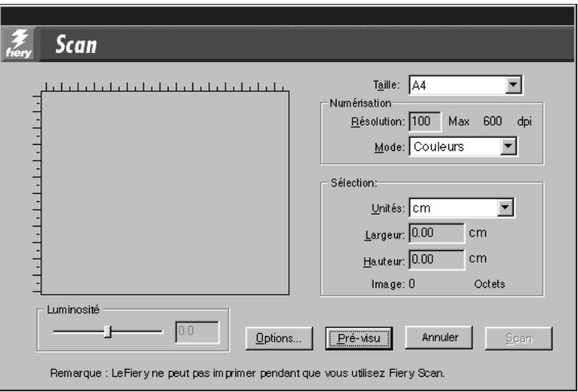Open the Options... dialog button

pyautogui.click(x=279, y=338)
